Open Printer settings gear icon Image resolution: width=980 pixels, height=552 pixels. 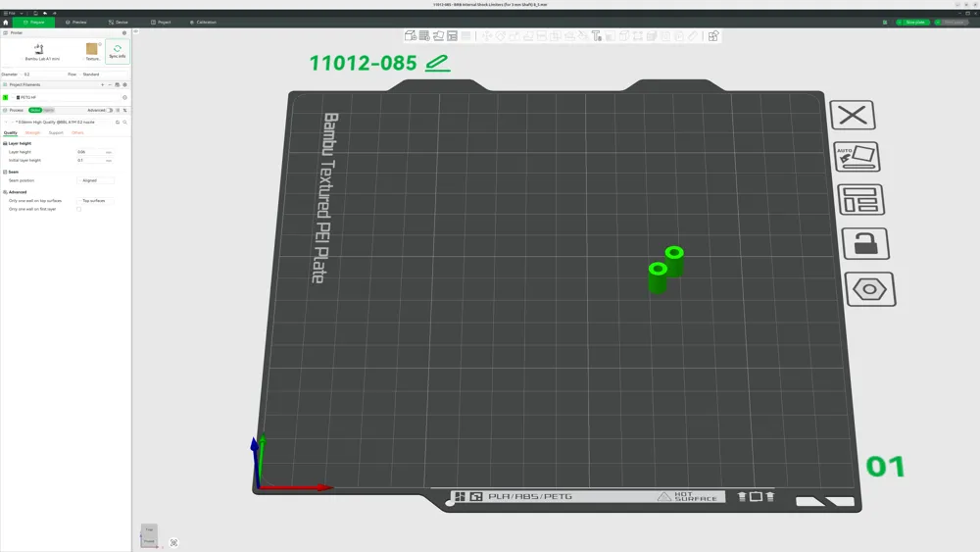pyautogui.click(x=124, y=33)
